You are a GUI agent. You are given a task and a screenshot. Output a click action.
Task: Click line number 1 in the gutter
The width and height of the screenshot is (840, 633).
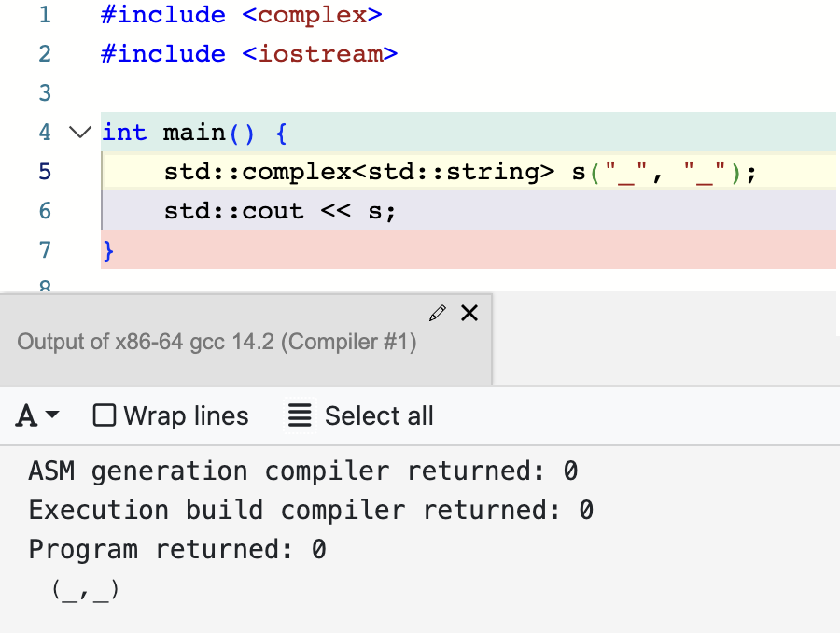(45, 15)
